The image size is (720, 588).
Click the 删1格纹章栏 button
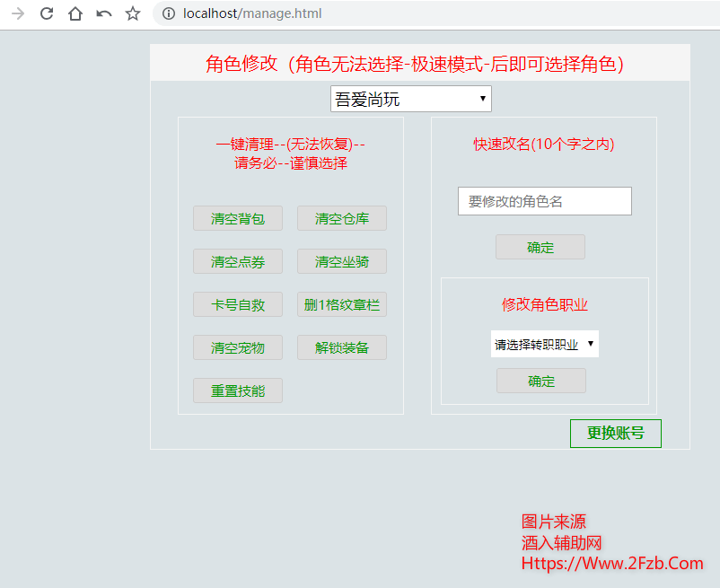(x=342, y=304)
